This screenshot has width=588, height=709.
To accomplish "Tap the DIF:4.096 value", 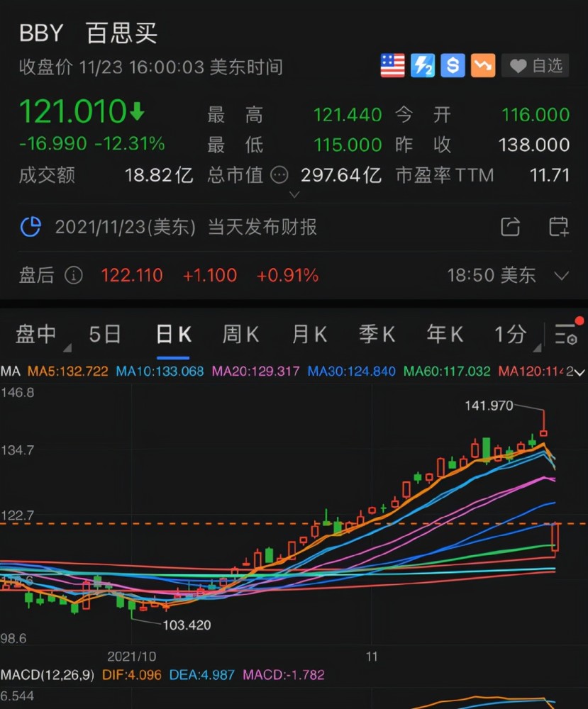I will (132, 675).
